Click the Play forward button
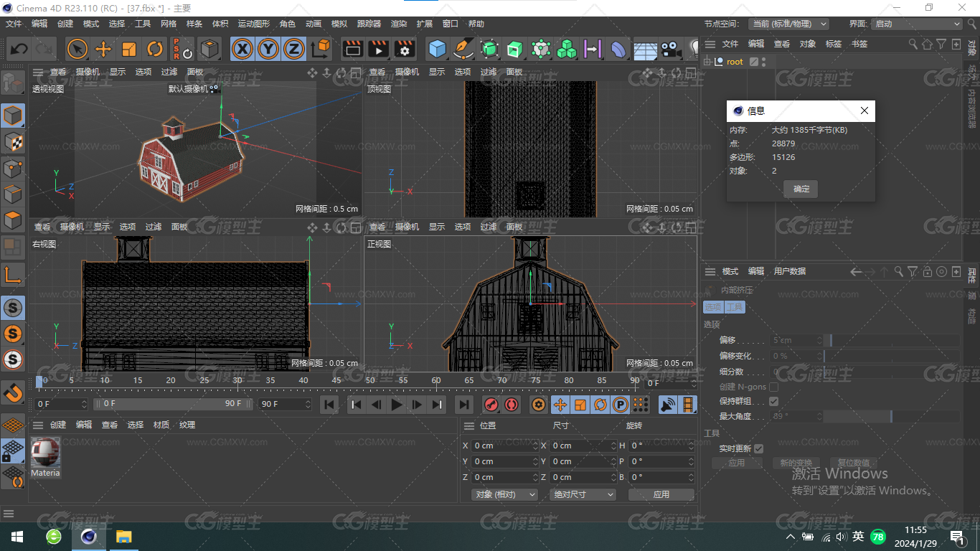 [x=397, y=405]
